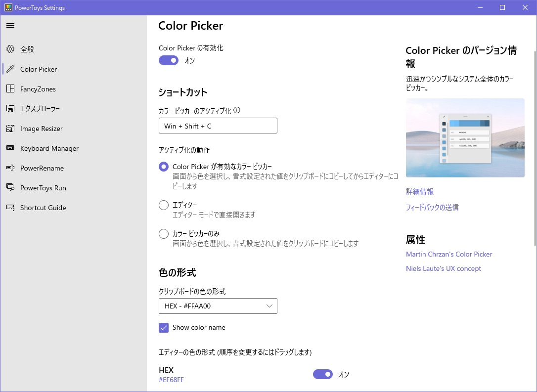Select PowerRename in the sidebar
The width and height of the screenshot is (537, 392).
73,168
